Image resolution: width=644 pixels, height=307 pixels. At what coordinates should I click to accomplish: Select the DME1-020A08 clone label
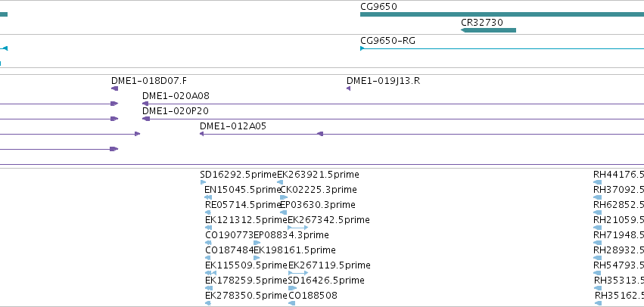tap(176, 96)
